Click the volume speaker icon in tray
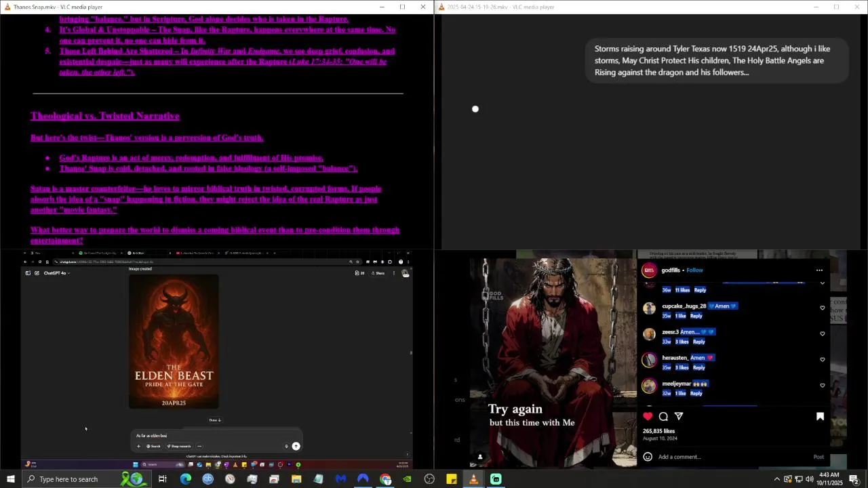868x488 pixels. click(809, 479)
